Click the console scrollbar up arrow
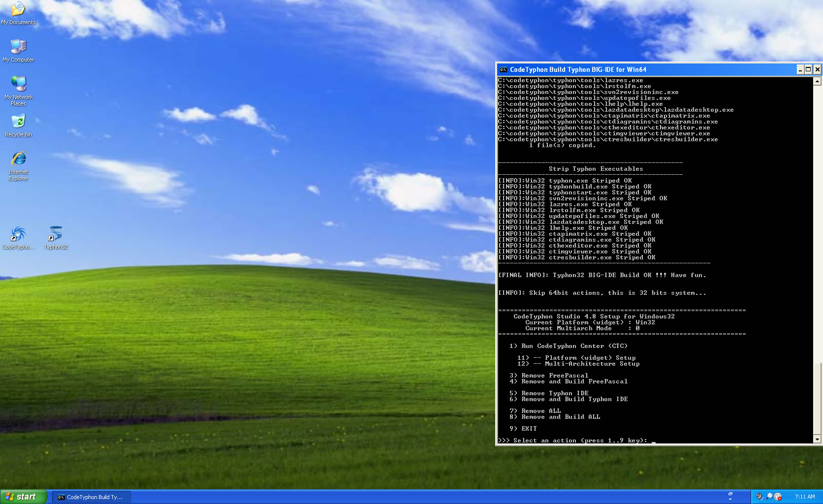The width and height of the screenshot is (823, 504). tap(817, 81)
